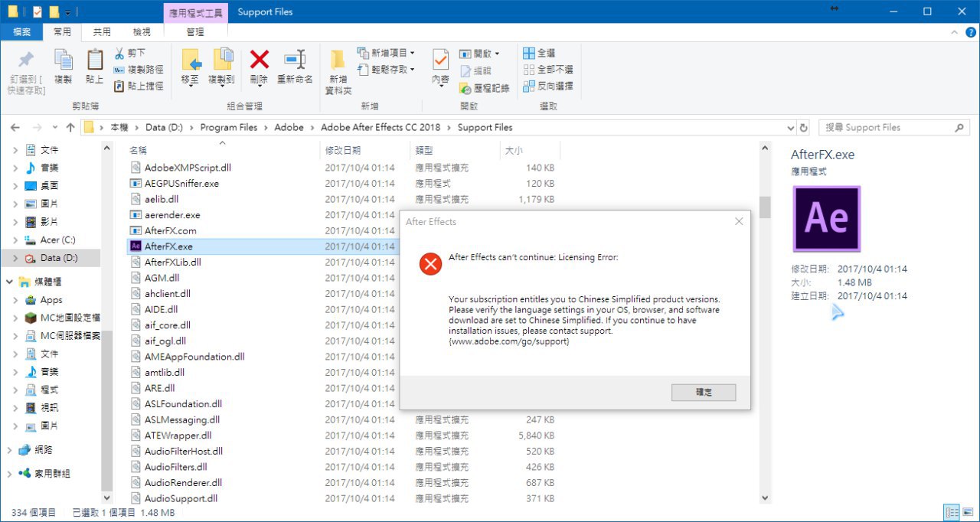Click the Adobe breadcrumb segment
Viewport: 980px width, 522px height.
(x=289, y=127)
